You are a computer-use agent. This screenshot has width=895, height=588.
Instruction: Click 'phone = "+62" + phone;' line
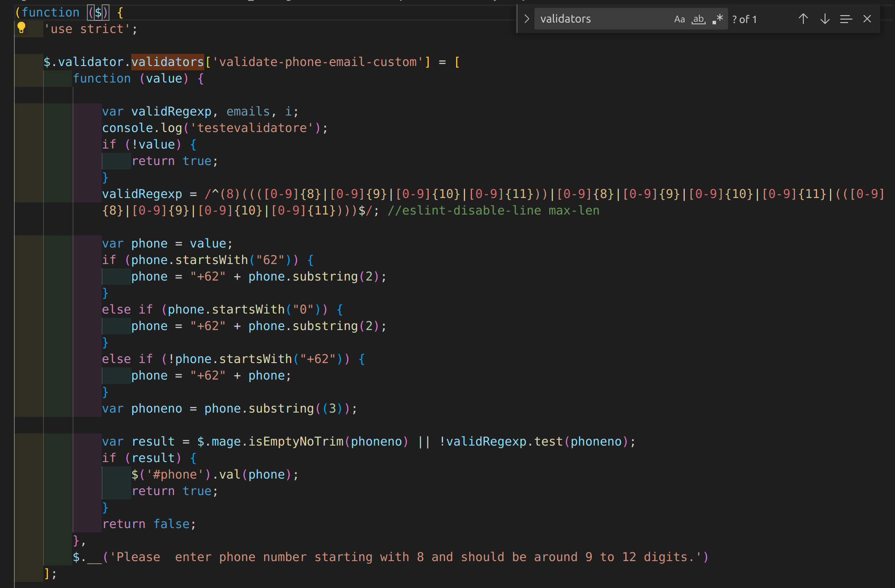pyautogui.click(x=211, y=376)
